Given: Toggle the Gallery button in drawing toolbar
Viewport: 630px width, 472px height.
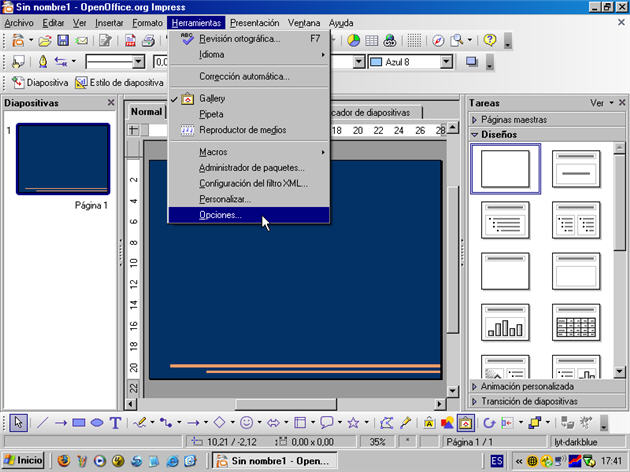Looking at the screenshot, I should (466, 423).
